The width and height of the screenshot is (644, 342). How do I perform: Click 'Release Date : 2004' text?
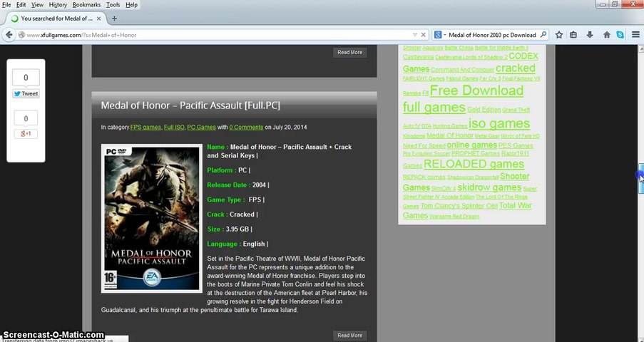pos(237,185)
